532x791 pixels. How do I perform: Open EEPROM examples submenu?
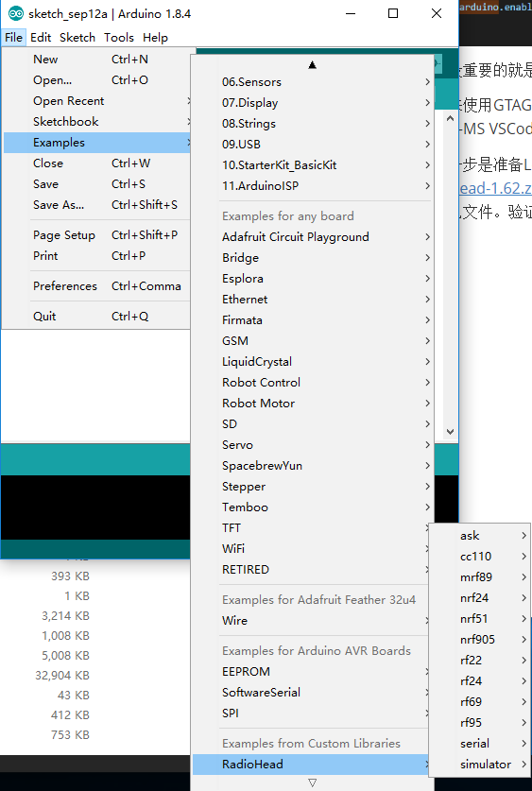pyautogui.click(x=312, y=671)
